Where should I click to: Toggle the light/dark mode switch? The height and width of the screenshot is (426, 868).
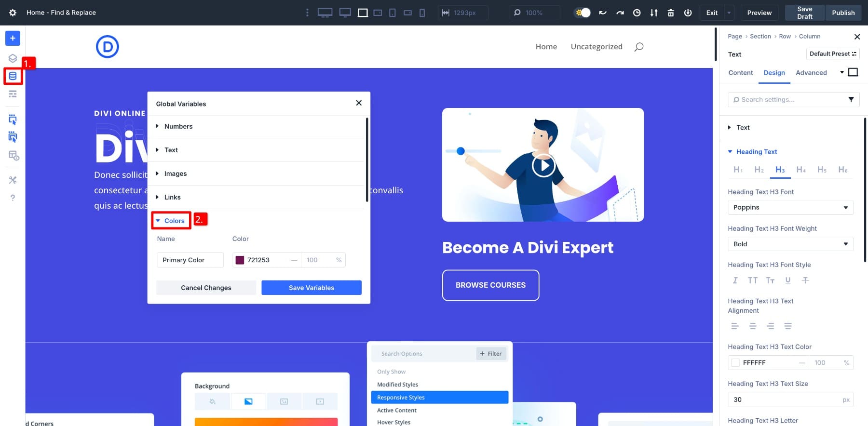click(x=583, y=13)
